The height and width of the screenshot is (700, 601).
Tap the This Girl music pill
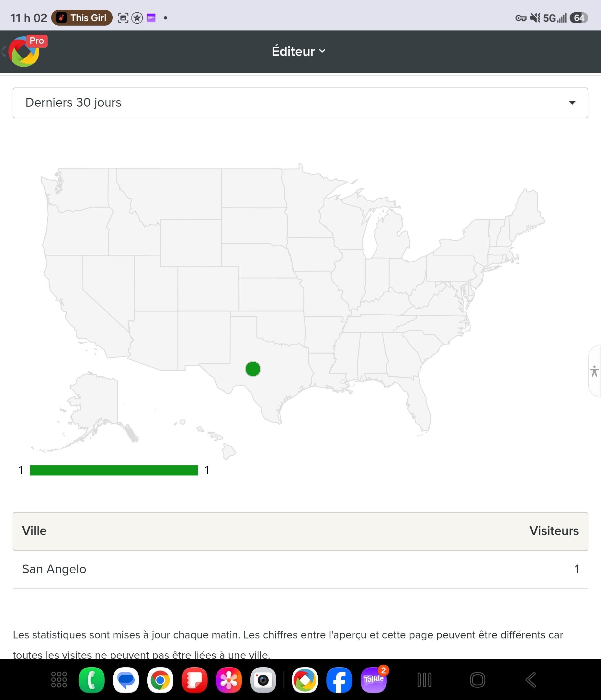82,17
